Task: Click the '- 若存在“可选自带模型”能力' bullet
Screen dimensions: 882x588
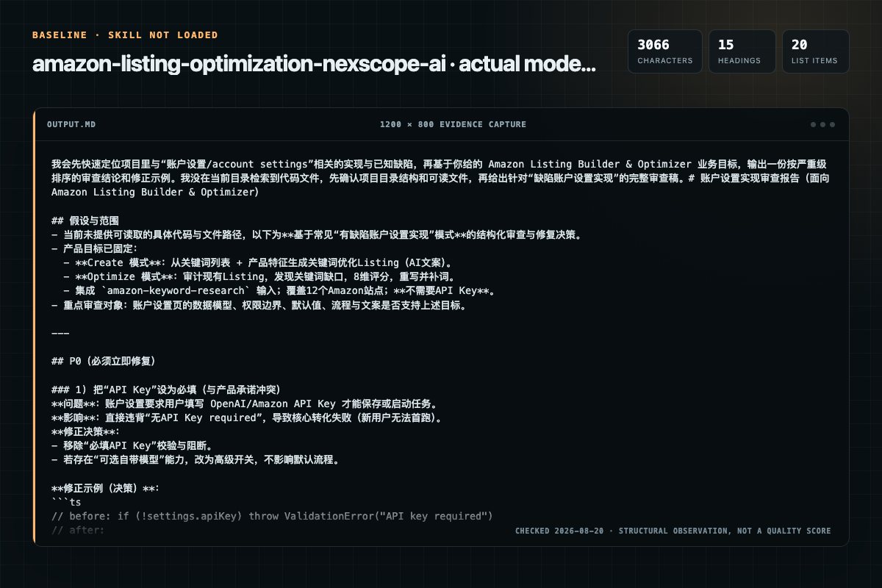Action: click(x=195, y=460)
